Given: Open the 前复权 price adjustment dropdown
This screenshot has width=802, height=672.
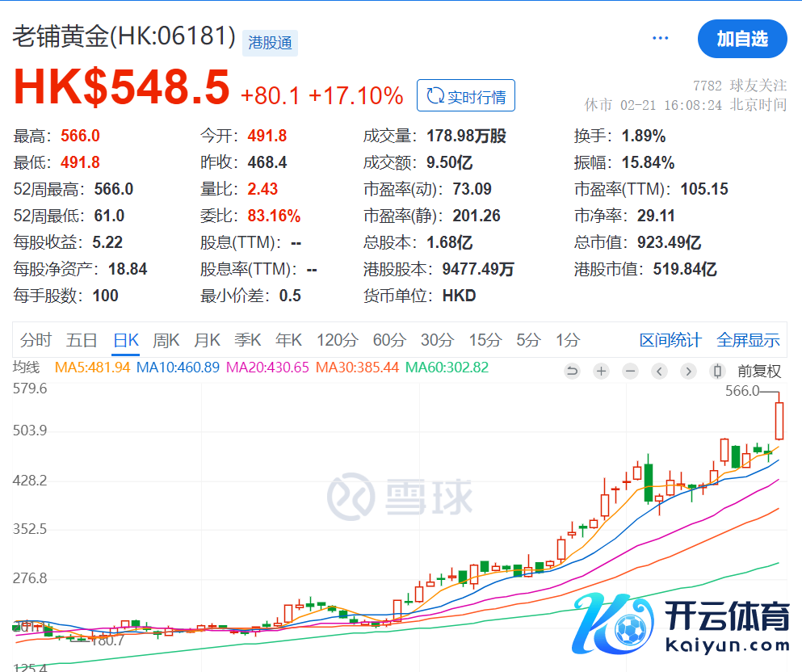Looking at the screenshot, I should (x=759, y=371).
